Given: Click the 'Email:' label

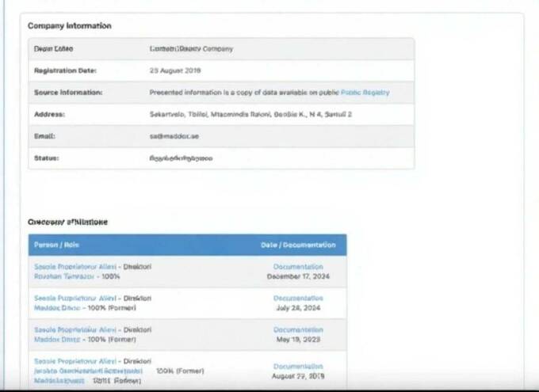Looking at the screenshot, I should pyautogui.click(x=44, y=136).
